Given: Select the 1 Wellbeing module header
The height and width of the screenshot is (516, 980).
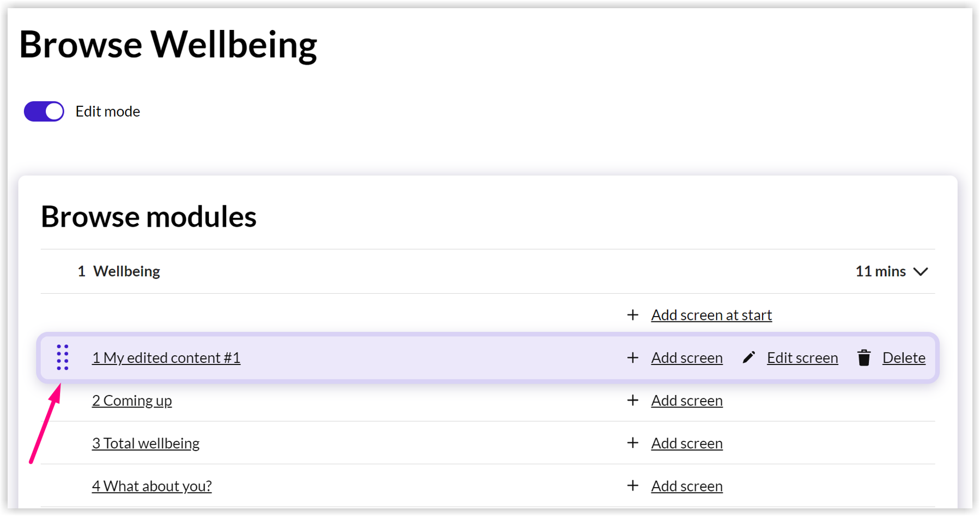Looking at the screenshot, I should click(x=488, y=271).
